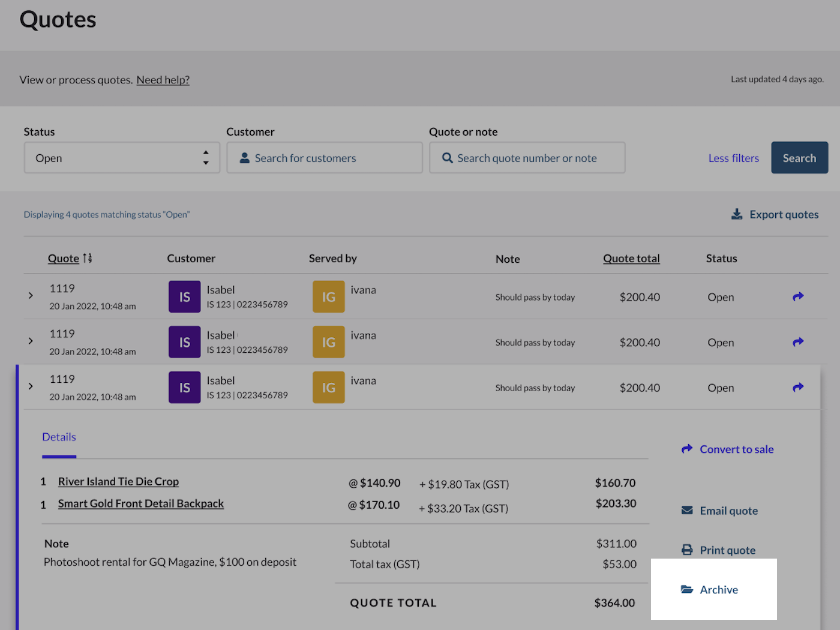Click the Less filters link
Image resolution: width=840 pixels, height=630 pixels.
point(733,158)
